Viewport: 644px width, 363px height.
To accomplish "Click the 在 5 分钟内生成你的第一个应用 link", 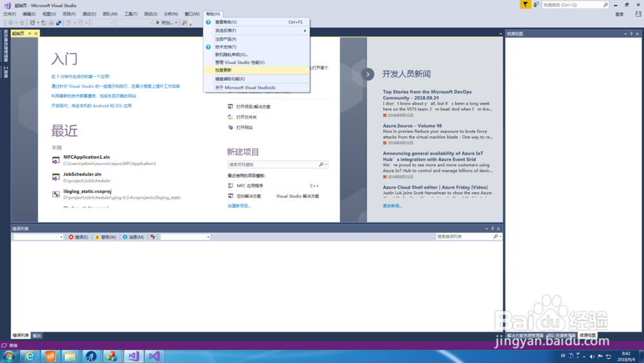I will pyautogui.click(x=80, y=77).
